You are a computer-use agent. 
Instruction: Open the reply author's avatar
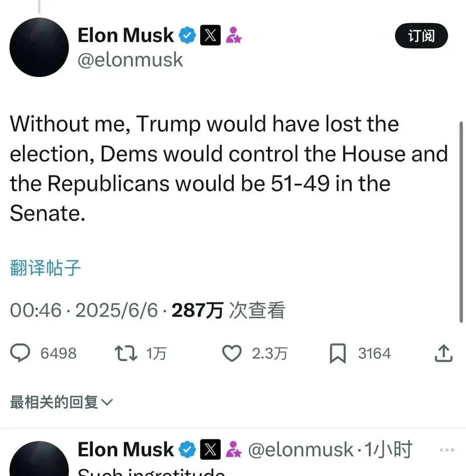pos(39,459)
